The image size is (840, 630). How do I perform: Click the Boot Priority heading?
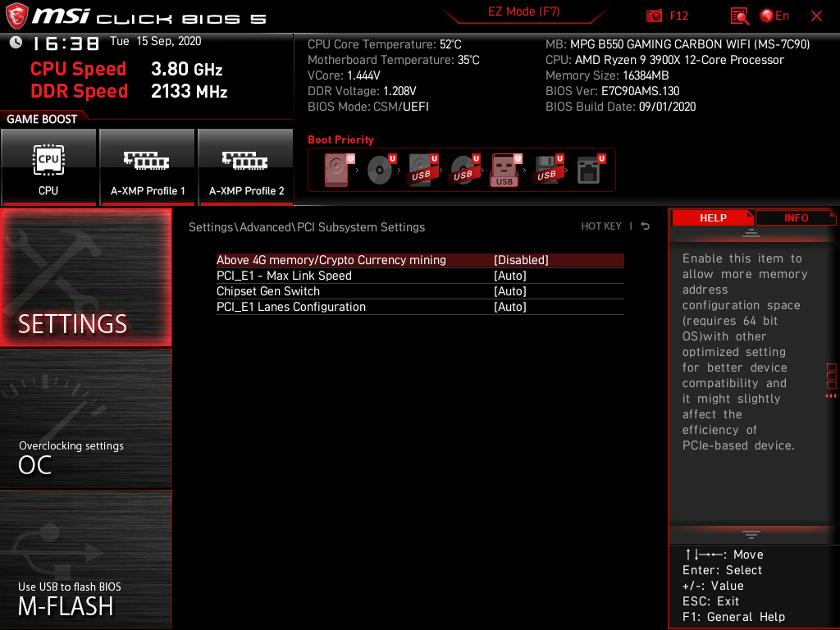[x=340, y=139]
